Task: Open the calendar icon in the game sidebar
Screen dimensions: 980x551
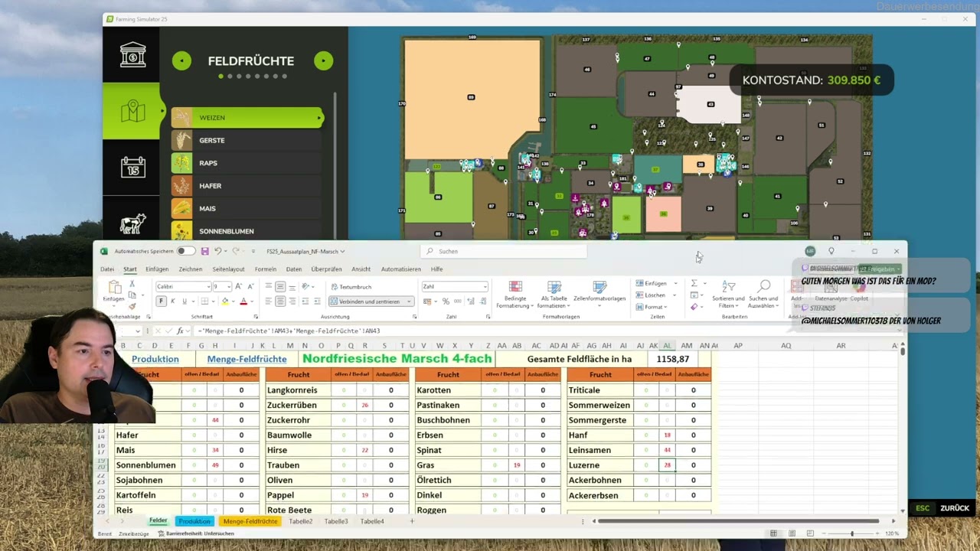Action: point(132,167)
